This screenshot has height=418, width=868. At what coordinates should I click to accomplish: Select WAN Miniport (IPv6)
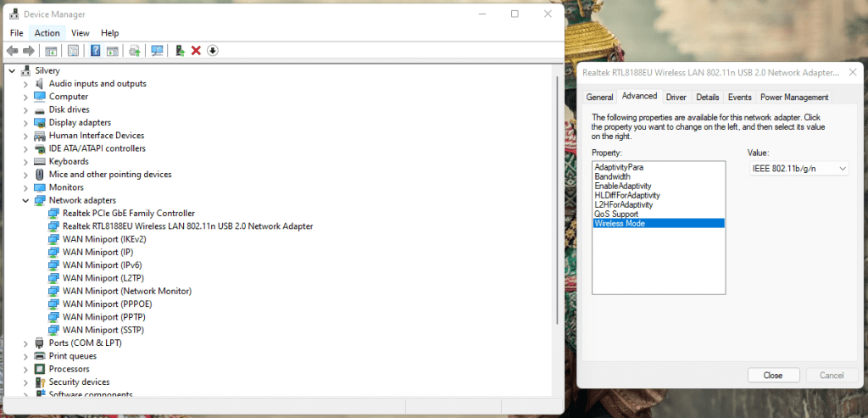coord(102,265)
